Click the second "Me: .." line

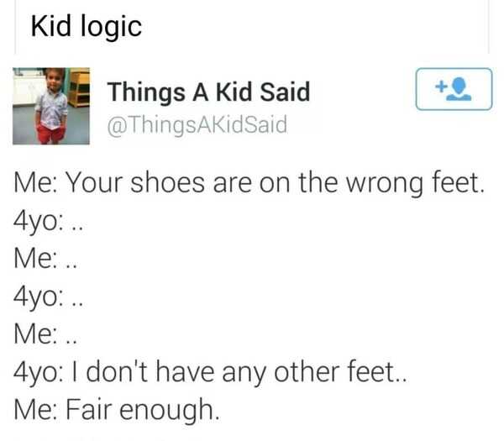pyautogui.click(x=45, y=332)
